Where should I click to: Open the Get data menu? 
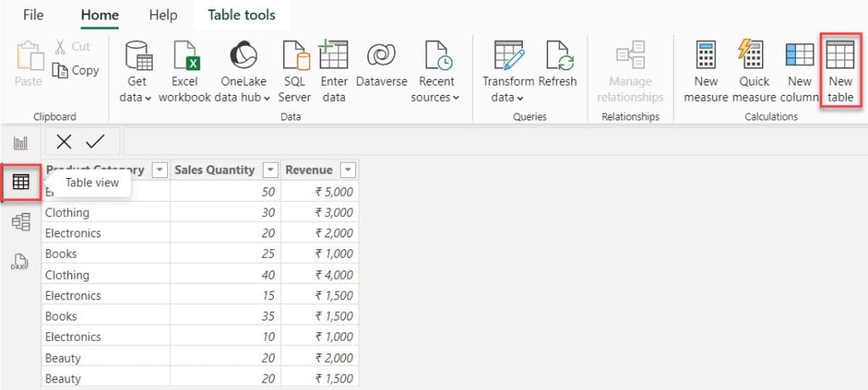(x=136, y=72)
